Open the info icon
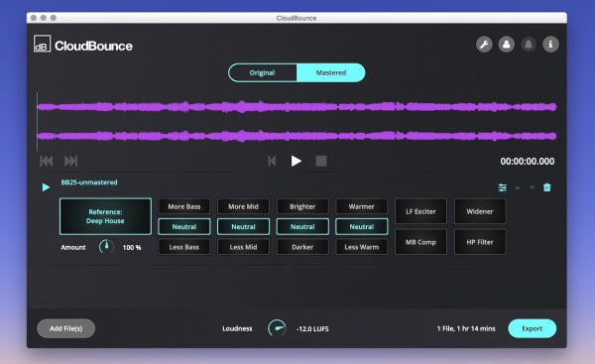 tap(550, 45)
